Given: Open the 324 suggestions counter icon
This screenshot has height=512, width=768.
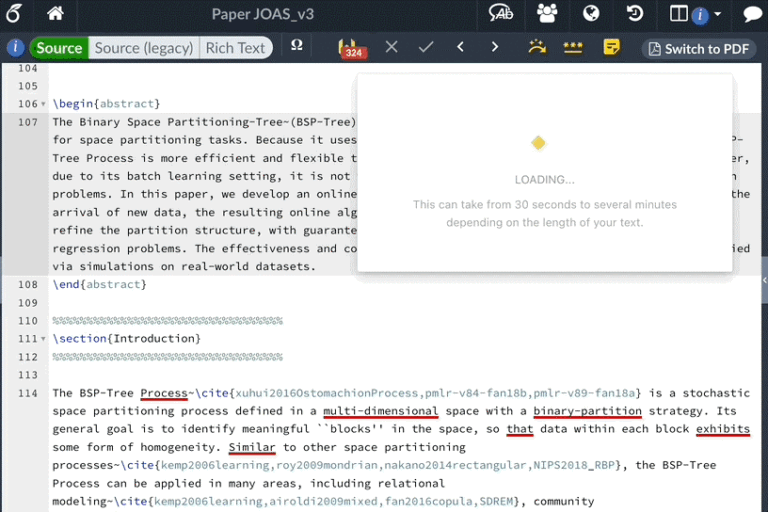Looking at the screenshot, I should pos(353,48).
